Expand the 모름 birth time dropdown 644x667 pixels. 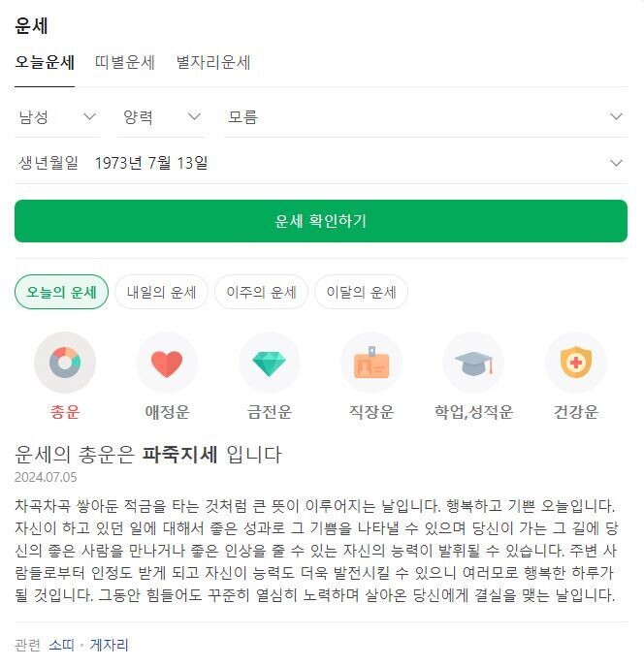click(x=426, y=117)
